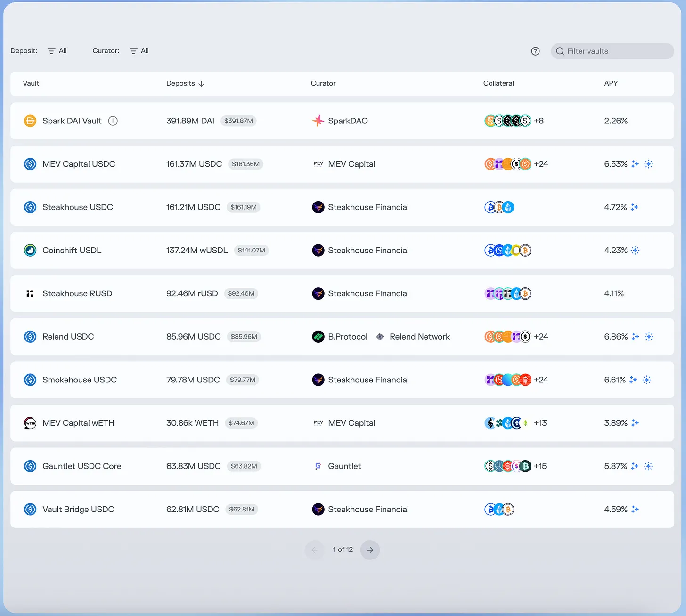Screen dimensions: 686x616
Task: Click MEV Capital logo in MEV Capital USDC row
Action: pyautogui.click(x=318, y=164)
